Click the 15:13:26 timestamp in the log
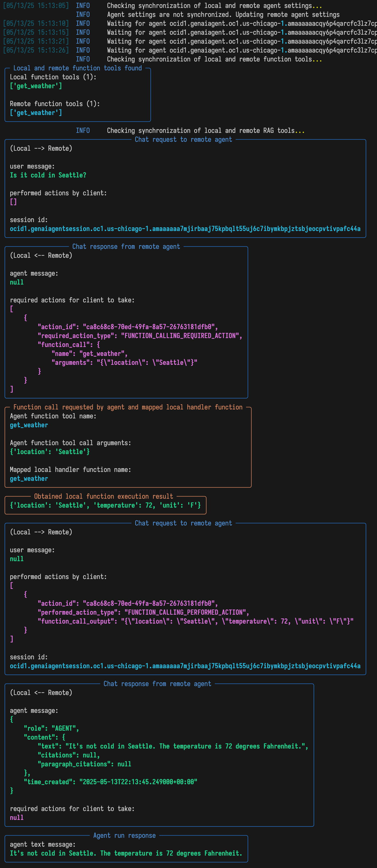 (x=36, y=50)
